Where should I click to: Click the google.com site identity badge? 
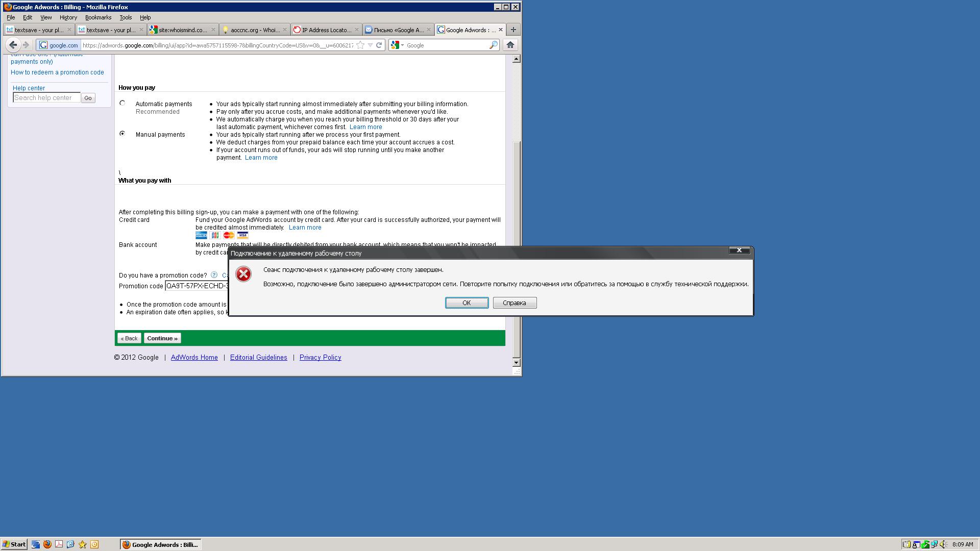click(59, 45)
